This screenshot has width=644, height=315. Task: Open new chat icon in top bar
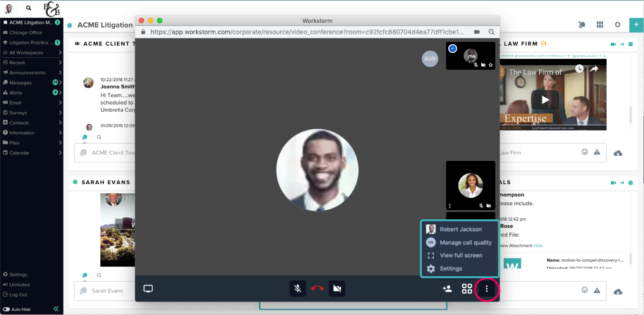[x=582, y=24]
